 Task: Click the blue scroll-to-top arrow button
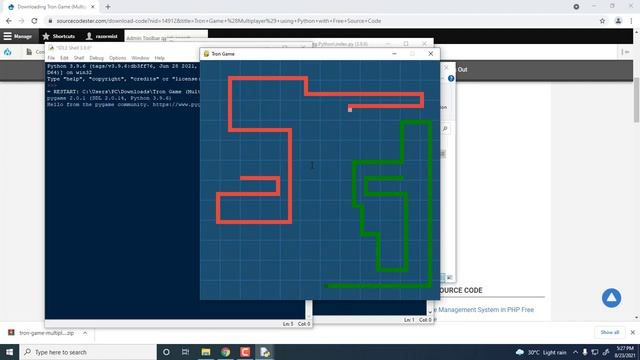[611, 298]
